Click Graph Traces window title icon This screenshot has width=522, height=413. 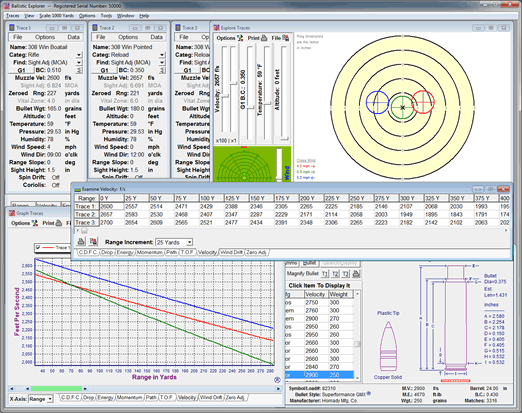tap(12, 213)
